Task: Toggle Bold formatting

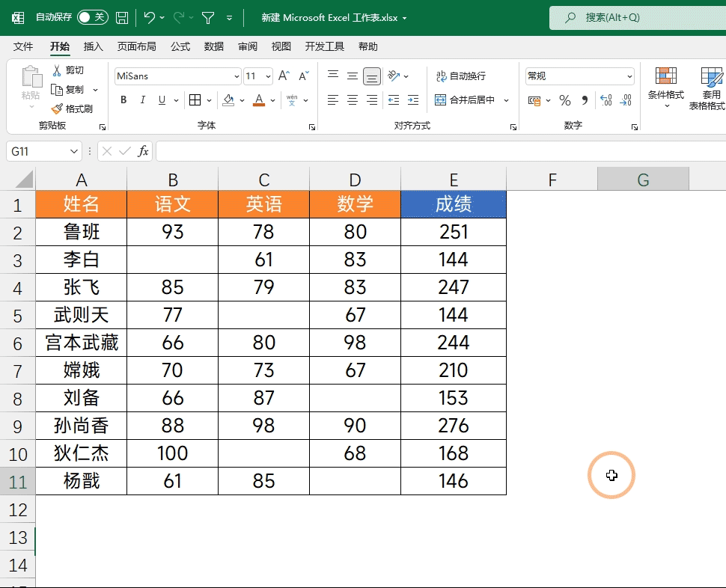Action: pos(123,100)
